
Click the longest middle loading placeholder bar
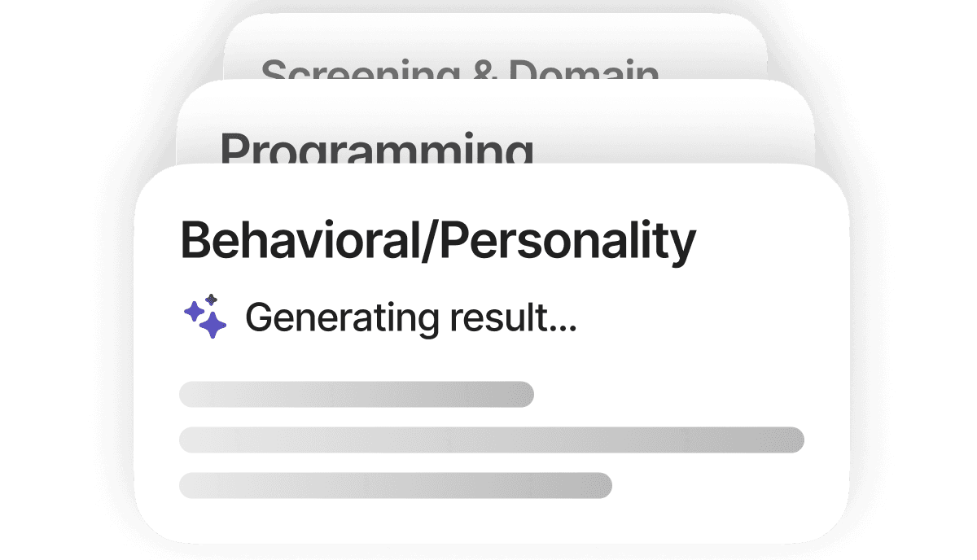click(491, 440)
